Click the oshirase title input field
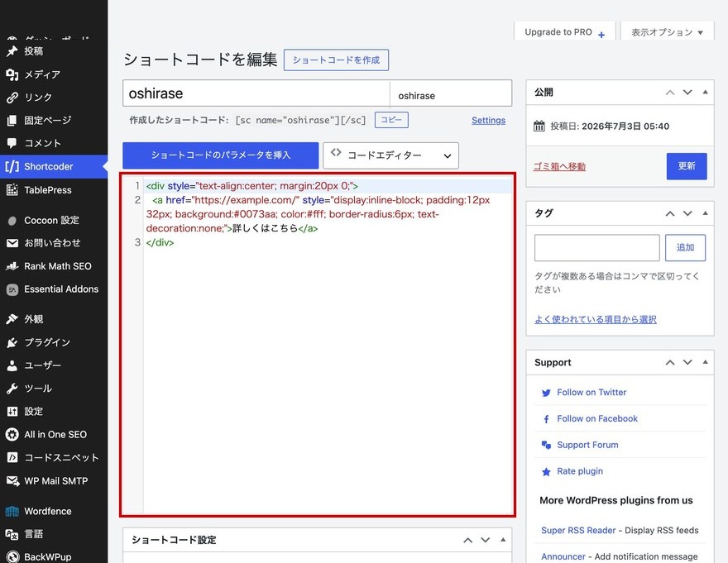This screenshot has width=728, height=563. click(256, 93)
